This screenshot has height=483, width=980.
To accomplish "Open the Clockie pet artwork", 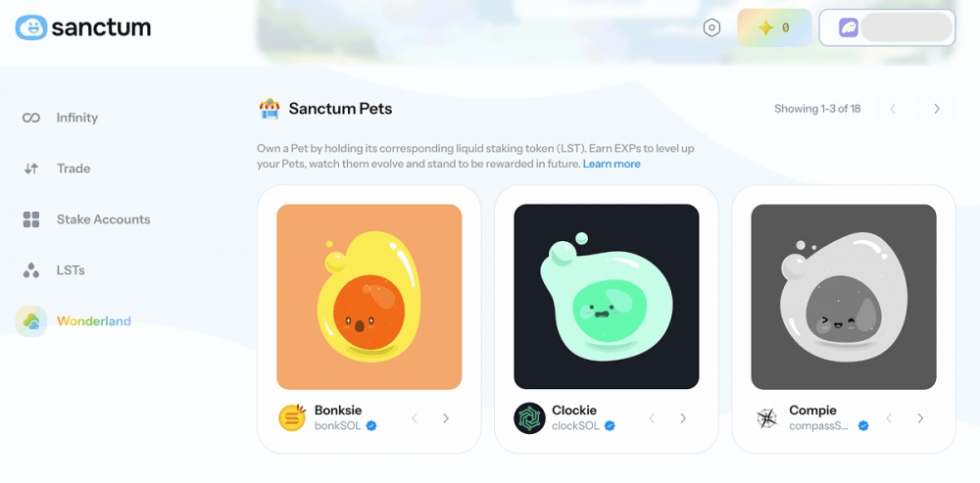I will tap(607, 297).
